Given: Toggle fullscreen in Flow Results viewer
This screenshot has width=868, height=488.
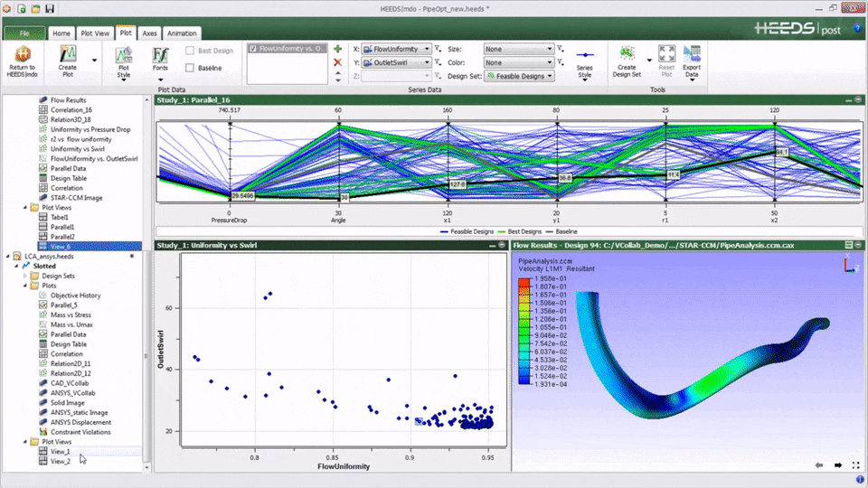Looking at the screenshot, I should click(x=856, y=465).
